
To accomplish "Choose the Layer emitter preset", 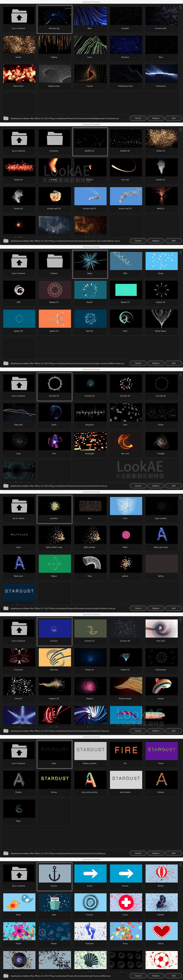I will click(x=161, y=506).
